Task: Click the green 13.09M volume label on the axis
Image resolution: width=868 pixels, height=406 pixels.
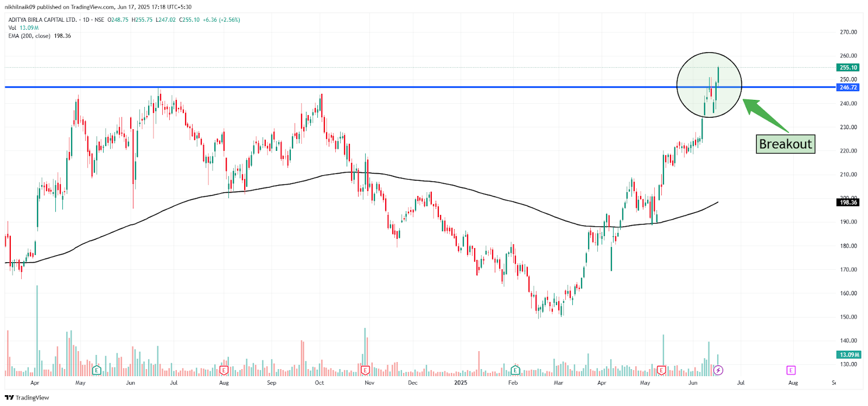Action: click(x=849, y=354)
